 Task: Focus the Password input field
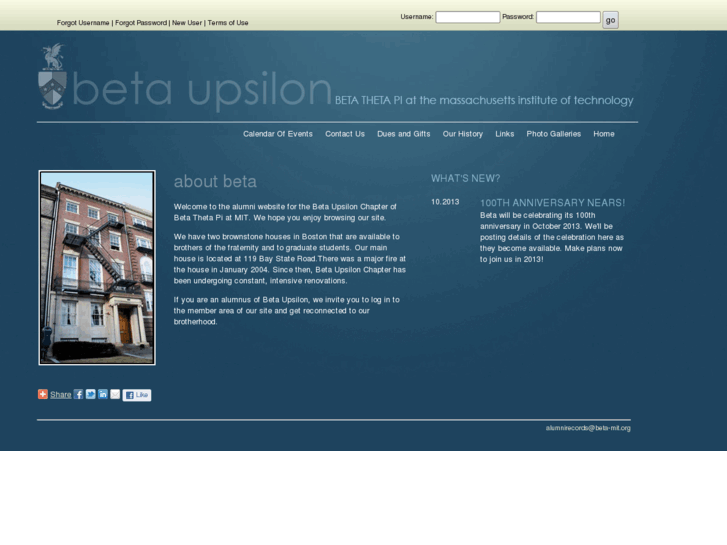[x=568, y=17]
